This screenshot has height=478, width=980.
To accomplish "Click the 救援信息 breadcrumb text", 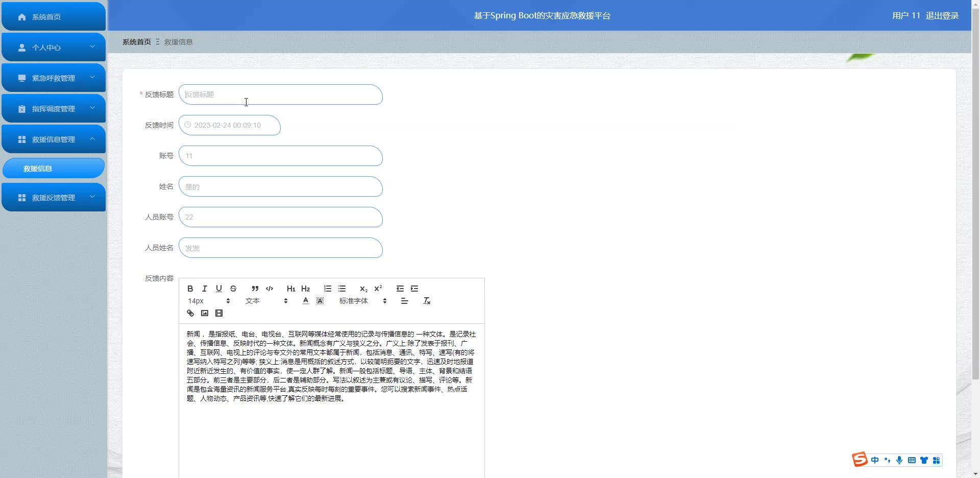I will point(179,42).
